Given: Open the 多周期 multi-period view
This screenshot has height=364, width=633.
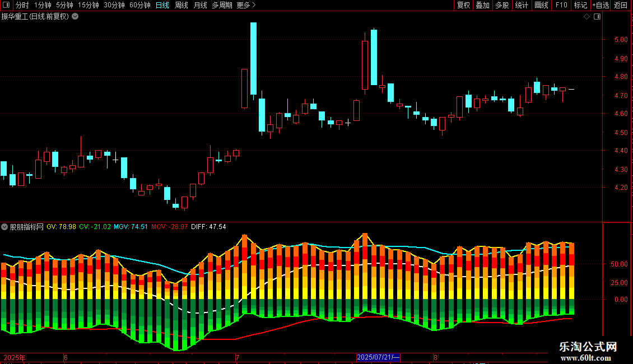Looking at the screenshot, I should pyautogui.click(x=222, y=5).
